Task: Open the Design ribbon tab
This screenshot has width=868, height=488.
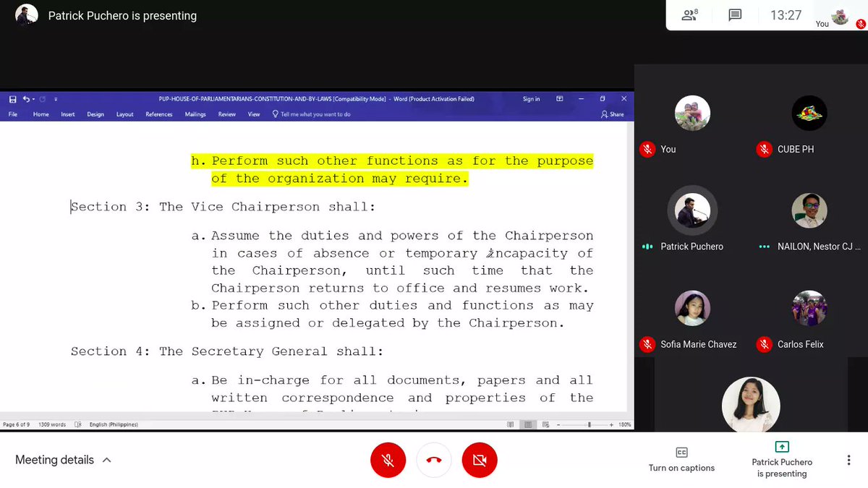Action: point(95,114)
